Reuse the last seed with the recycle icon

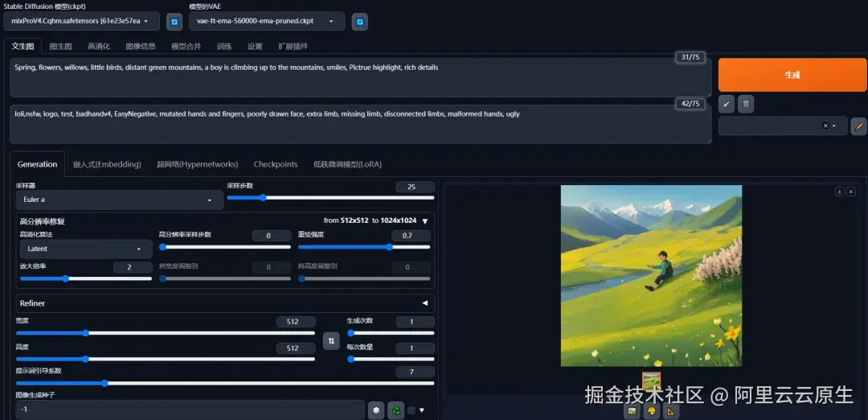click(395, 410)
